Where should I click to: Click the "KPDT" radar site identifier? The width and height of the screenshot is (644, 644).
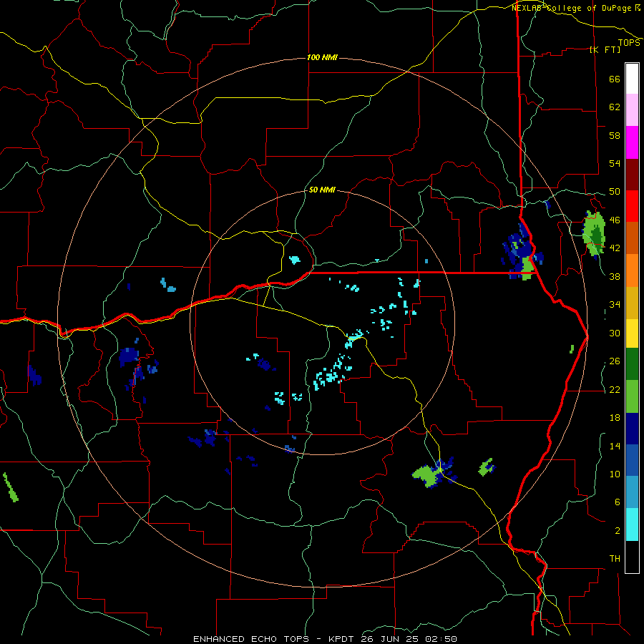pos(343,639)
